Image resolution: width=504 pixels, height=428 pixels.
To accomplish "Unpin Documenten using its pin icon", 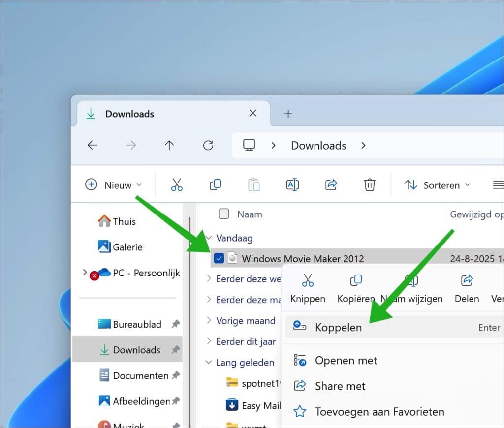I will coord(176,375).
